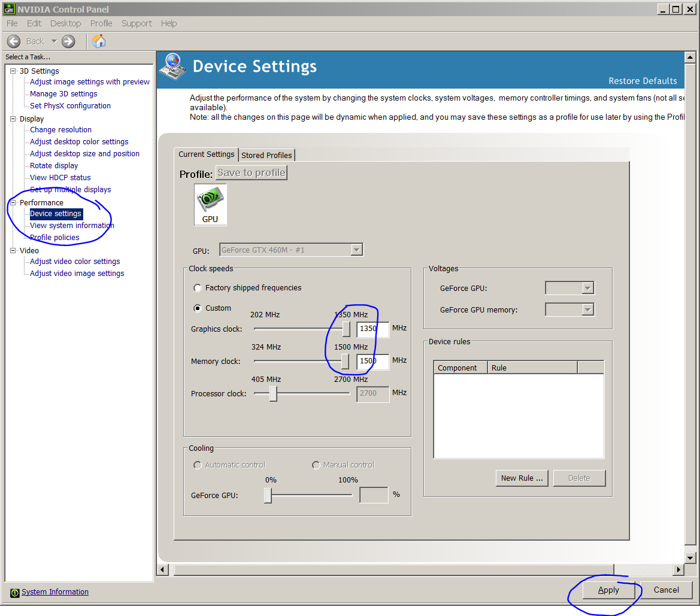Open the GeForce GPU memory voltage dropdown
Image resolution: width=700 pixels, height=616 pixels.
[x=587, y=309]
